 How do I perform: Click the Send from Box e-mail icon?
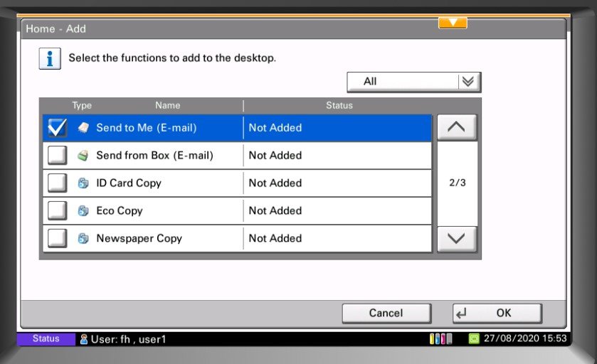click(x=83, y=156)
